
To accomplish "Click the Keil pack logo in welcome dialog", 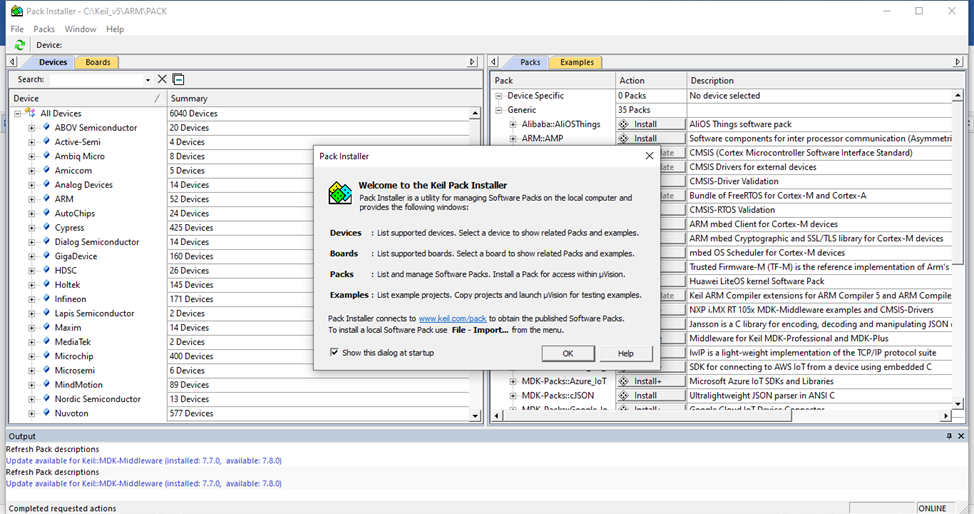I will [x=340, y=193].
